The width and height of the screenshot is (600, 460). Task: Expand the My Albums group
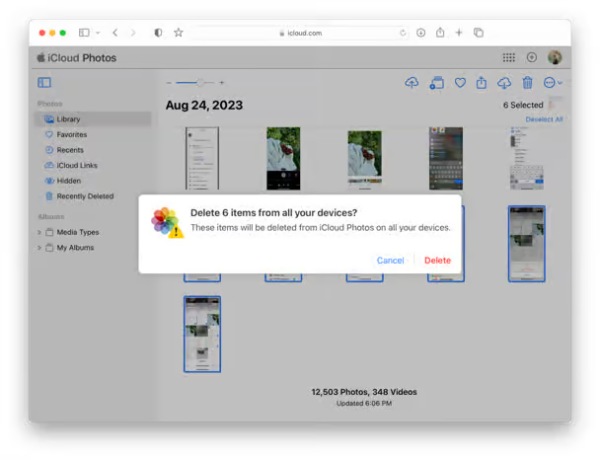pos(40,247)
